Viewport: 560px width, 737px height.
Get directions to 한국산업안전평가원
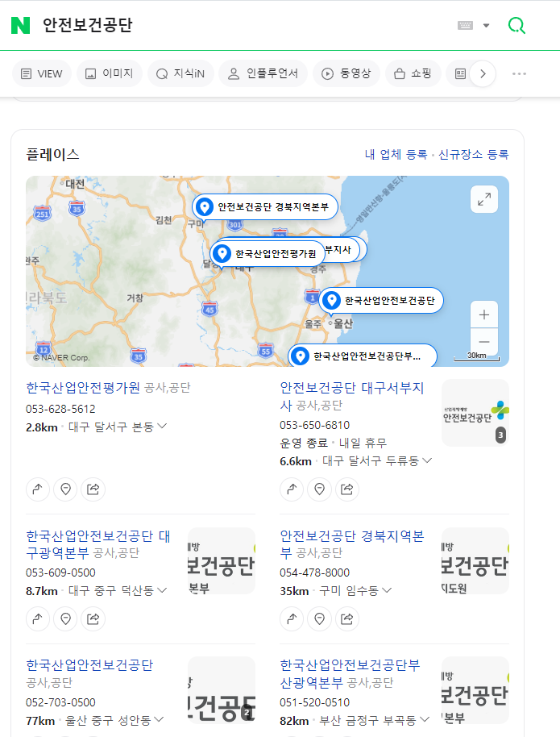pyautogui.click(x=38, y=489)
